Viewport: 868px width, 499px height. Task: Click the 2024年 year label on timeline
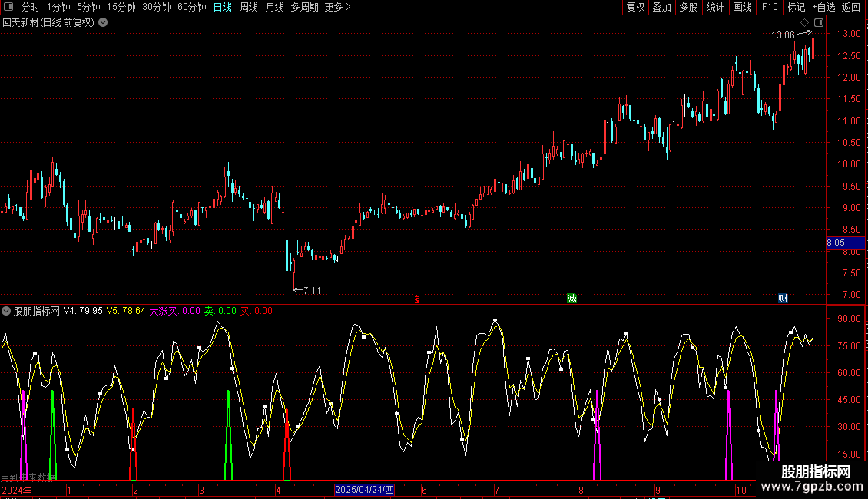(x=17, y=491)
